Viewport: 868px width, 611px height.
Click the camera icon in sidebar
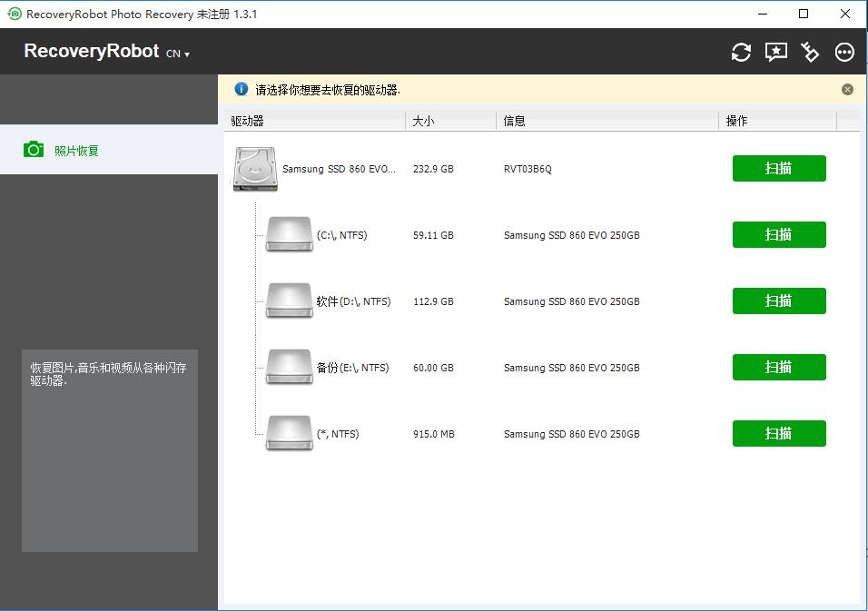(34, 150)
